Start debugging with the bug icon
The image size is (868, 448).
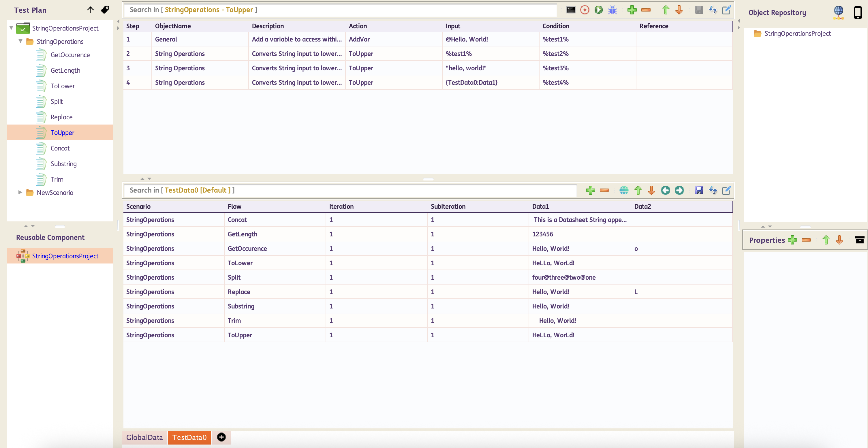612,10
